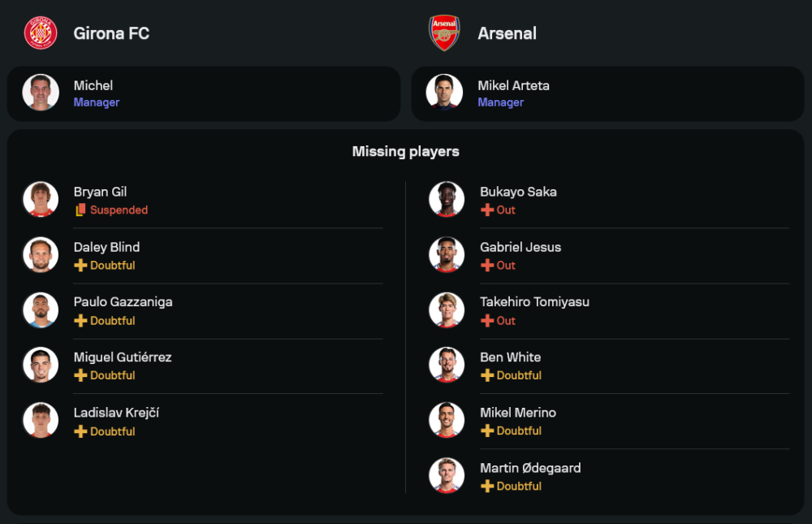View Mikel Merino player name link
This screenshot has height=524, width=812.
(518, 413)
